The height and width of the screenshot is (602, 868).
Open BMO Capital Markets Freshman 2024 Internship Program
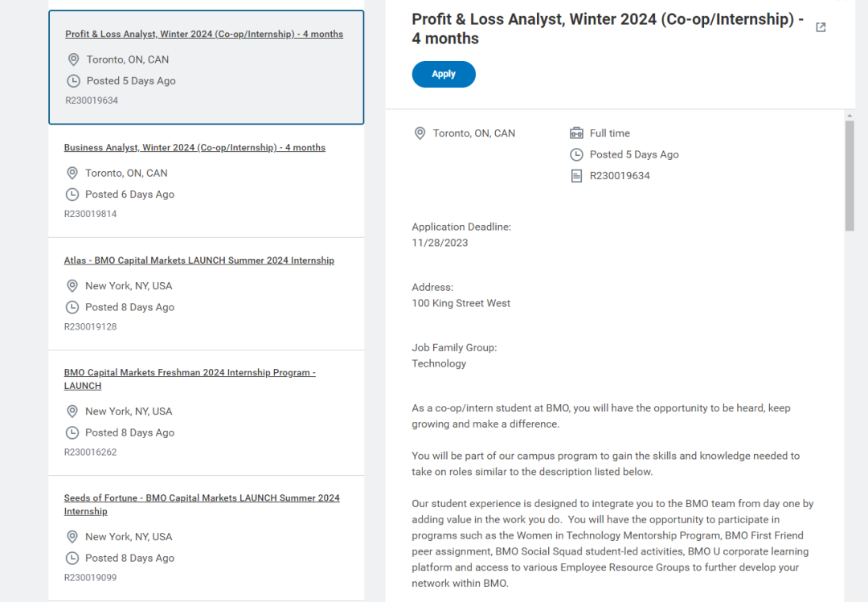pos(190,379)
